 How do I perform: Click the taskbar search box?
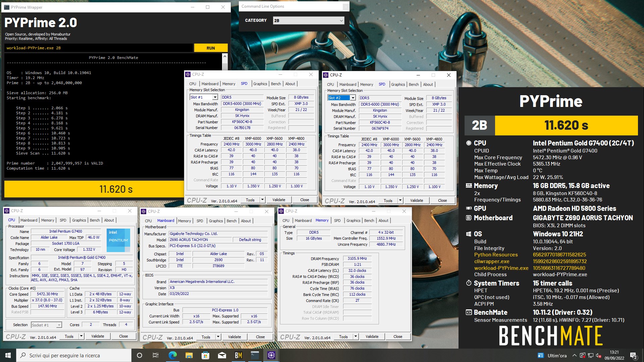[x=74, y=355]
